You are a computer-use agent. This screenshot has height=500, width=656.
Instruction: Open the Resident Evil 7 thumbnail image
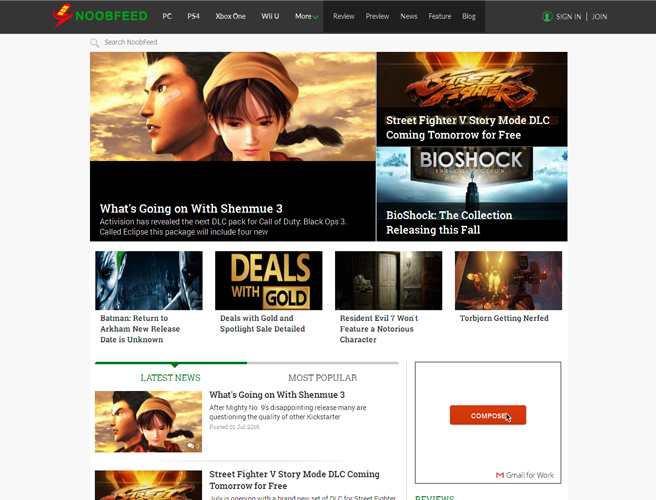[388, 280]
